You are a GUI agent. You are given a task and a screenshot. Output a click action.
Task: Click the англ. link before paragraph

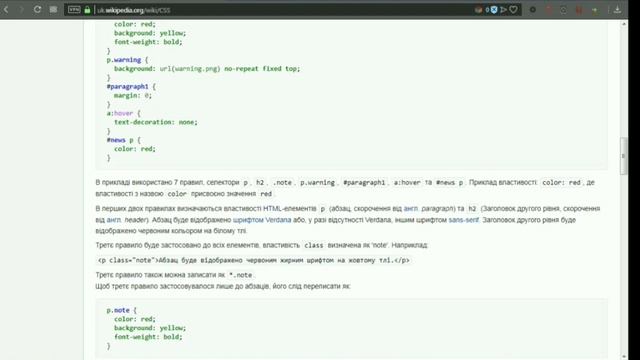click(411, 209)
